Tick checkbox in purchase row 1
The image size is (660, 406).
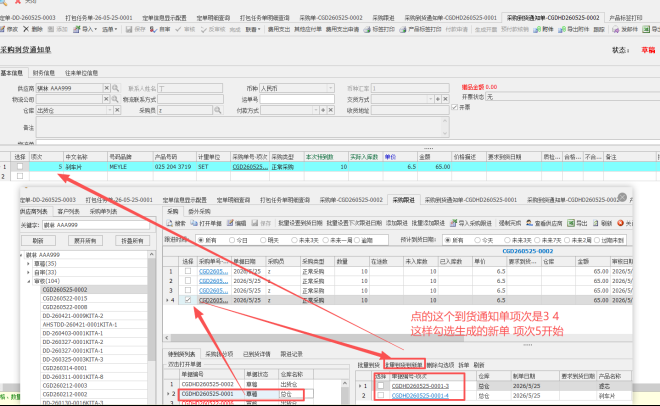click(188, 271)
